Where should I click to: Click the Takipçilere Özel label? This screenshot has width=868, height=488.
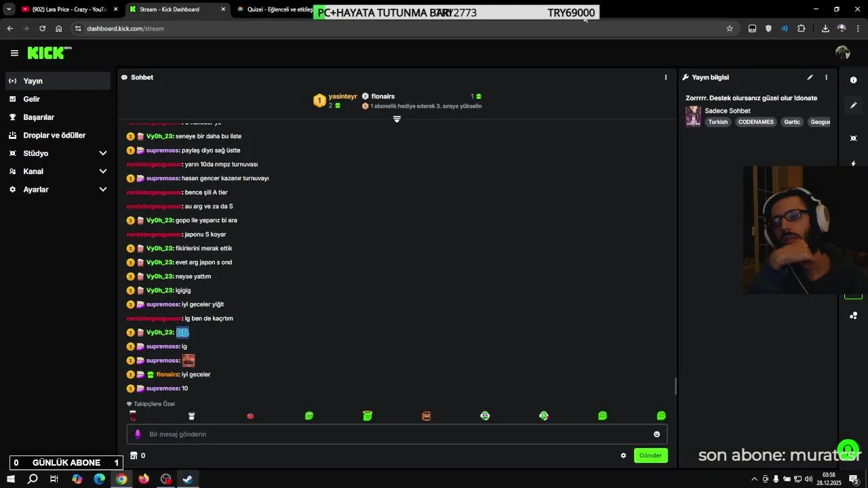click(154, 404)
